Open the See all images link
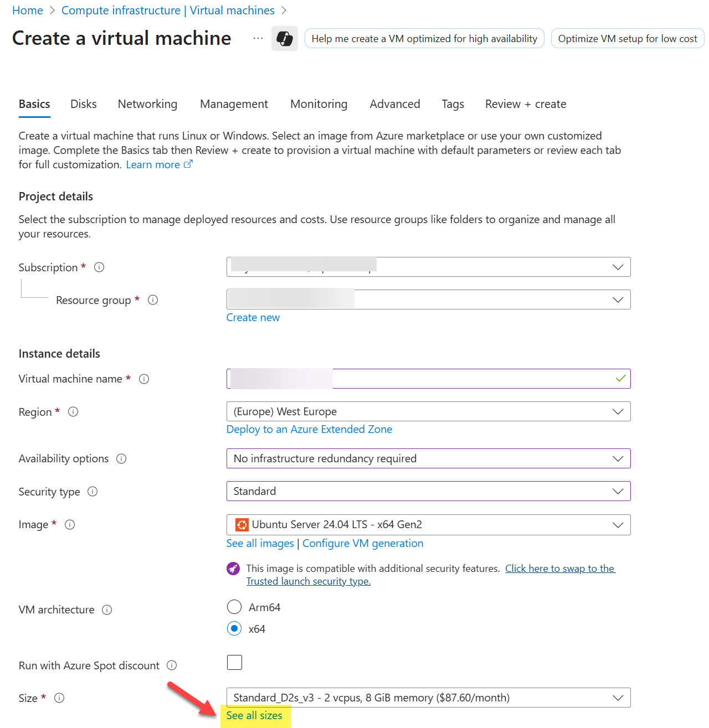709x728 pixels. 260,543
